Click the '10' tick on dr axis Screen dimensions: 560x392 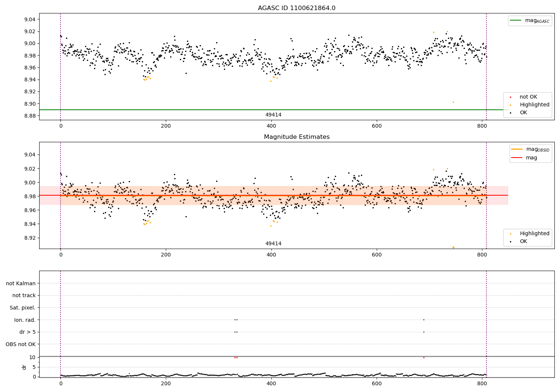32,357
